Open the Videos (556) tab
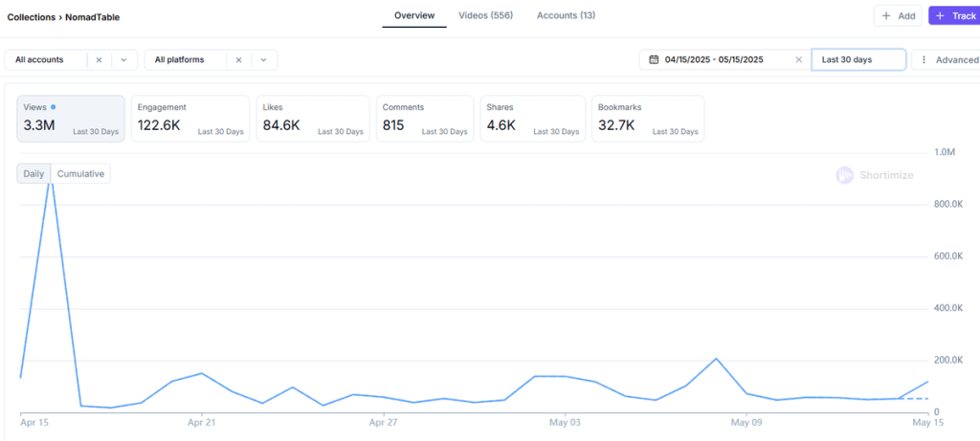980x441 pixels. point(485,15)
